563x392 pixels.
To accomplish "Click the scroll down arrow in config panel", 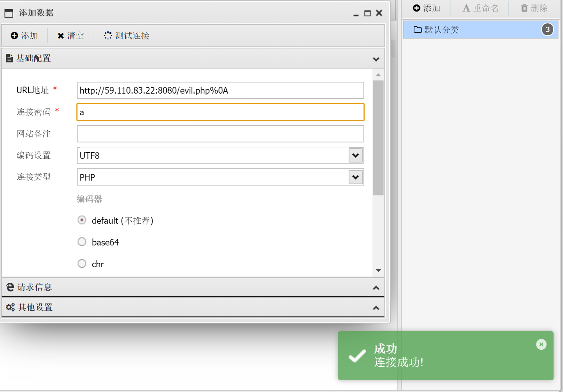I will (x=378, y=271).
